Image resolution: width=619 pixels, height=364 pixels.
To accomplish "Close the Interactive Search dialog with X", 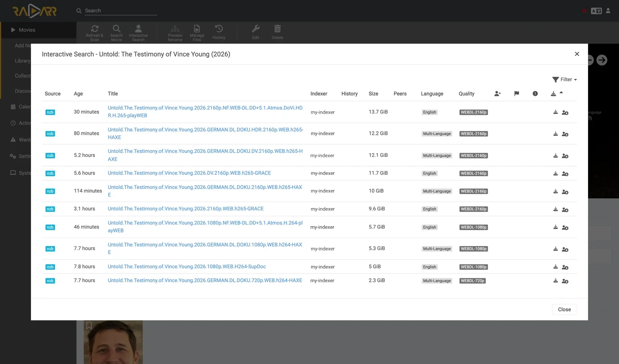I will coord(577,54).
